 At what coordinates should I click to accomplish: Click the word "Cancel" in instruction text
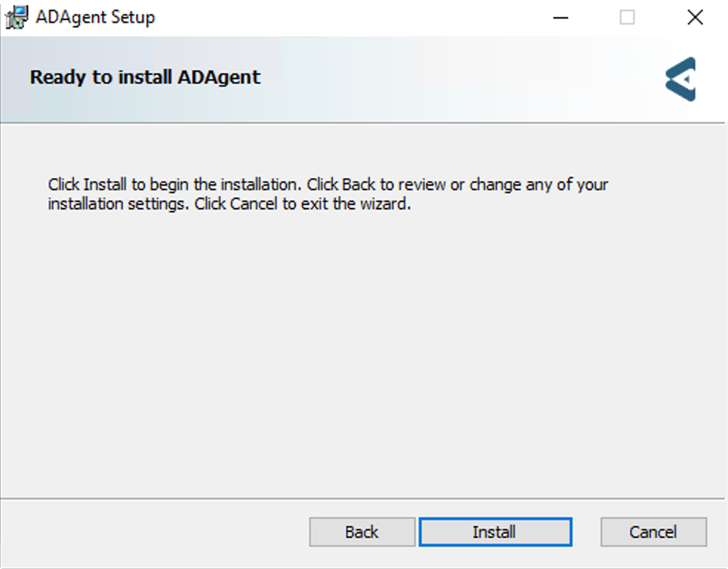click(253, 203)
